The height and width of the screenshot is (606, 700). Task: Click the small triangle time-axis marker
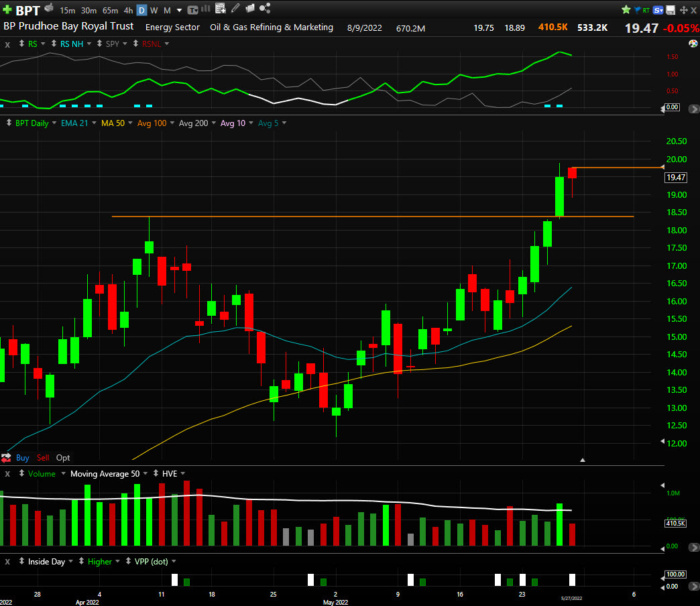click(582, 460)
